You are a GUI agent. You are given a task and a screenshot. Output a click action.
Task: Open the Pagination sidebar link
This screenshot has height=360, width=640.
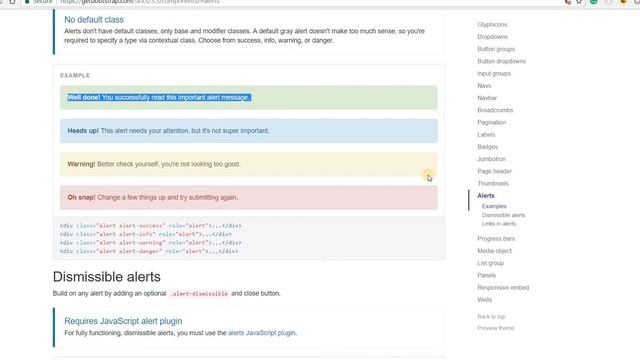pyautogui.click(x=491, y=122)
